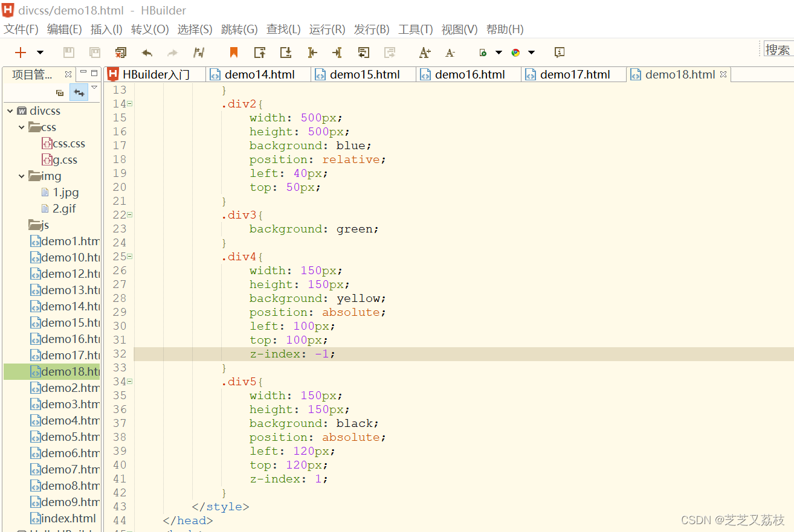This screenshot has width=794, height=532.
Task: Select the js folder
Action: click(39, 225)
